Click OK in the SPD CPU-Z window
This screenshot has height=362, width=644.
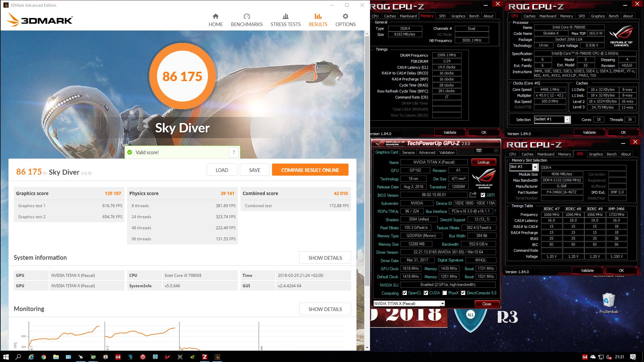pyautogui.click(x=621, y=270)
